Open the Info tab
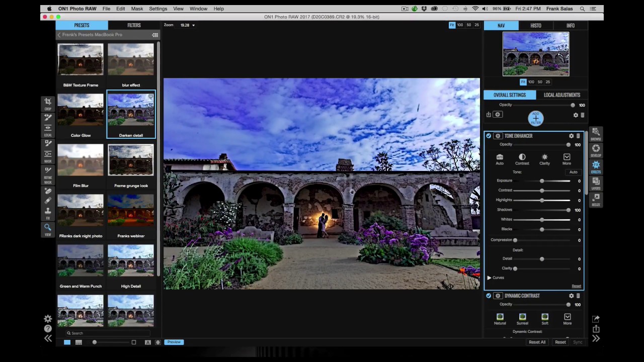This screenshot has height=362, width=644. coord(571,26)
